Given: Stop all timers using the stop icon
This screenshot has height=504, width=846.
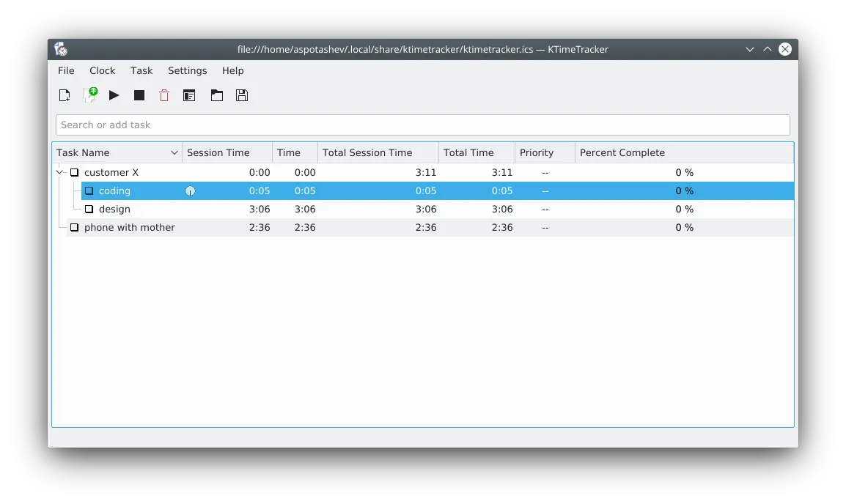Looking at the screenshot, I should [139, 95].
